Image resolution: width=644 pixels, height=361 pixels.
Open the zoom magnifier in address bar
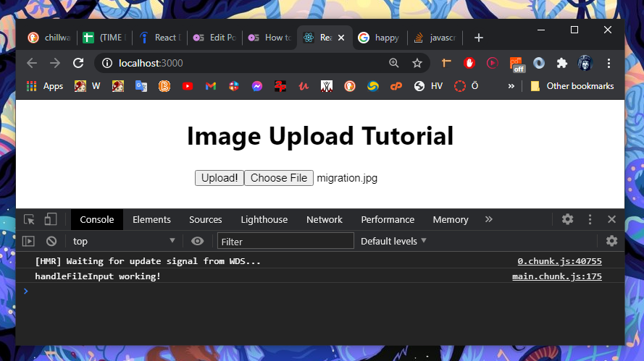pyautogui.click(x=394, y=63)
